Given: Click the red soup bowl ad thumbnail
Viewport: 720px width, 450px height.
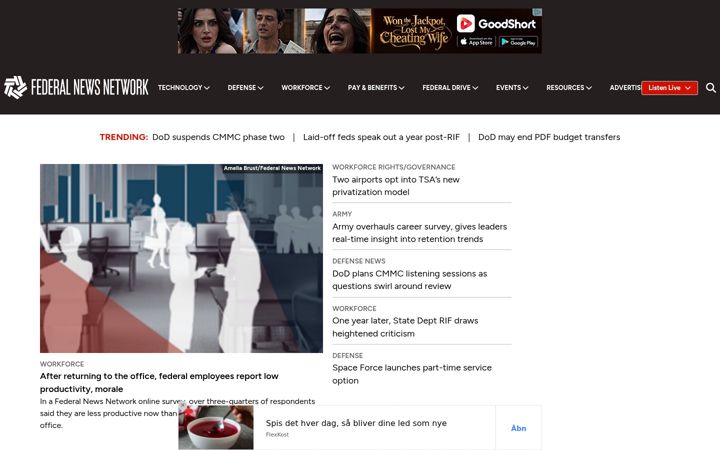Looking at the screenshot, I should [216, 428].
